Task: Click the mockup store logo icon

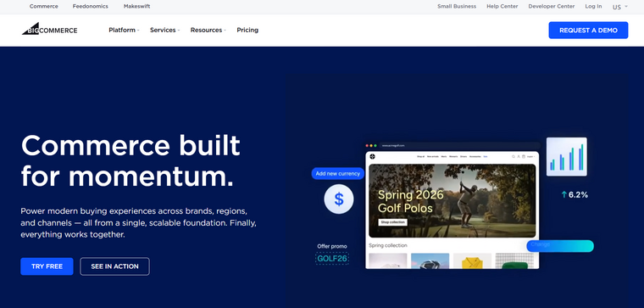Action: tap(373, 157)
